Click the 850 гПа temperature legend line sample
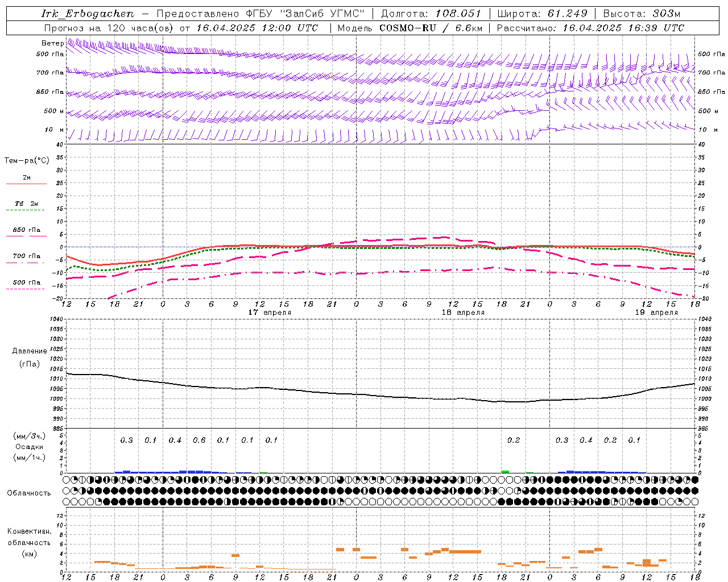Image resolution: width=728 pixels, height=582 pixels. click(26, 236)
